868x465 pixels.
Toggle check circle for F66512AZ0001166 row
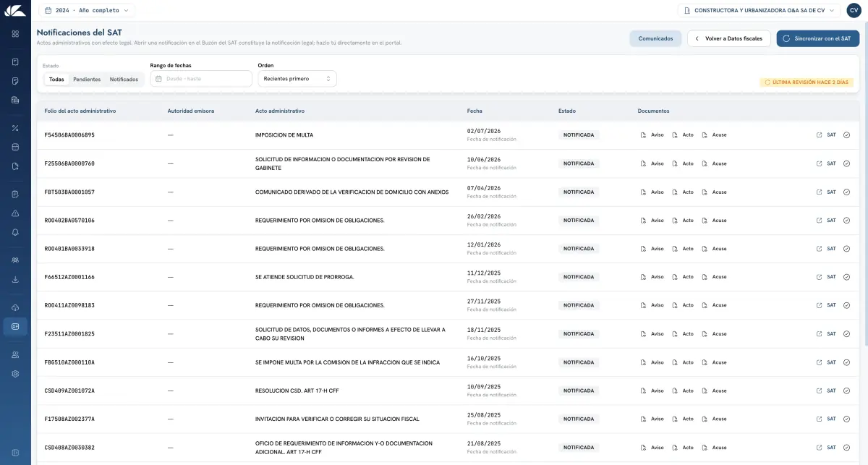tap(846, 277)
